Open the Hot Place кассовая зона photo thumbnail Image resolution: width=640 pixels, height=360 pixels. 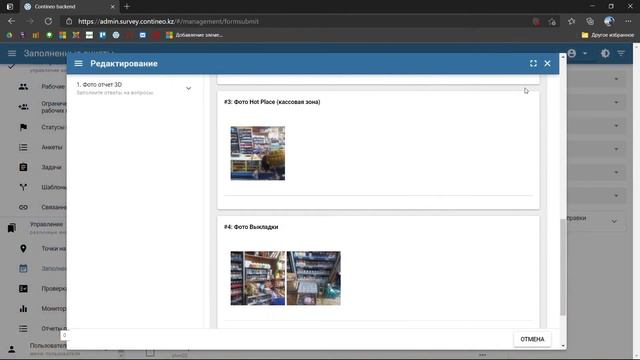pyautogui.click(x=258, y=153)
